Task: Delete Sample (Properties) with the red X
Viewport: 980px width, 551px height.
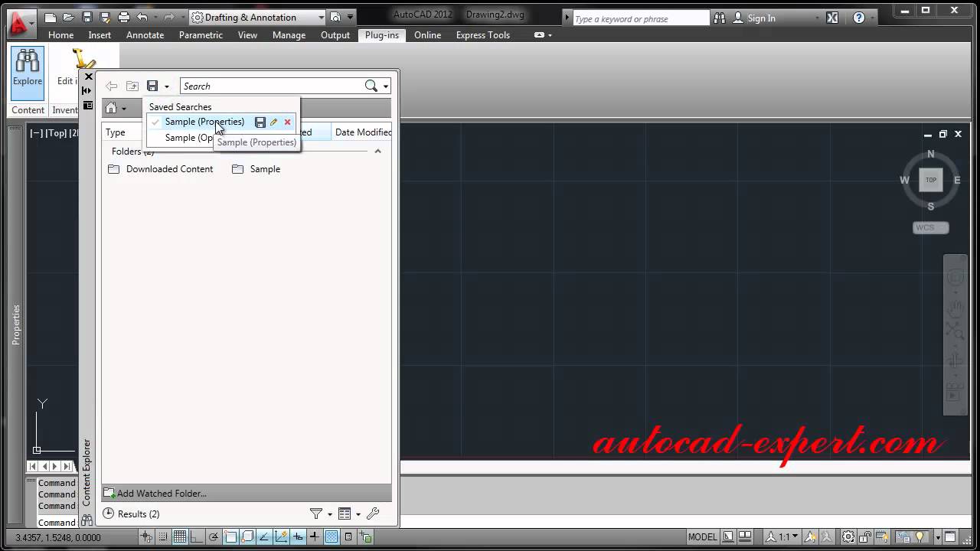Action: pyautogui.click(x=288, y=122)
